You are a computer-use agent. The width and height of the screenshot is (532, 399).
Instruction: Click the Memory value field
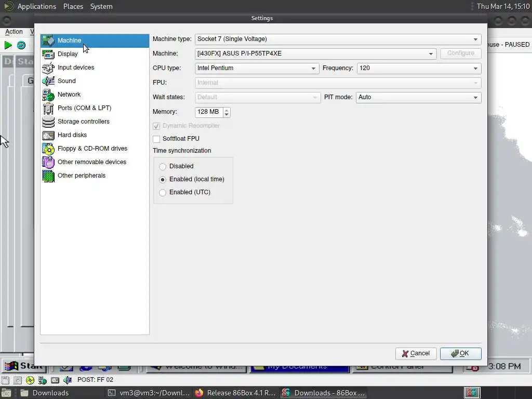click(209, 112)
